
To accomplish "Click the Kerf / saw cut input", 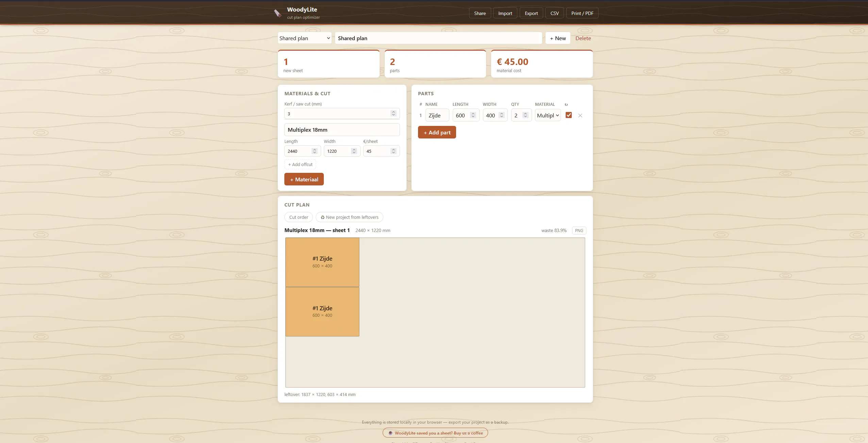I will [342, 114].
